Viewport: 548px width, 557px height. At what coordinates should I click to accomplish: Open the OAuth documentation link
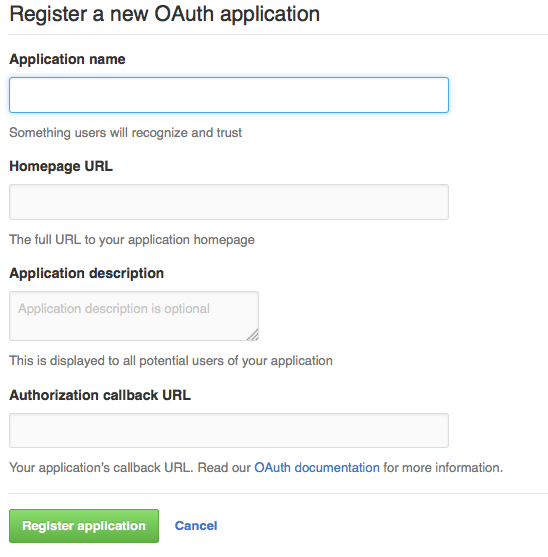[317, 467]
